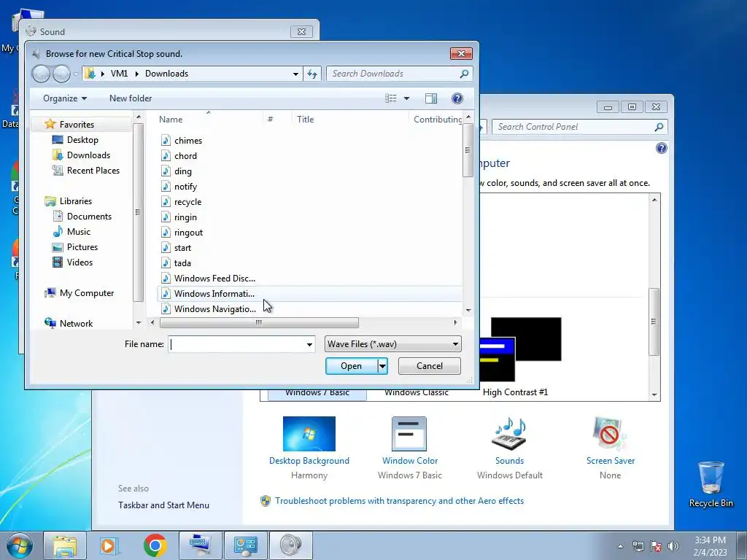Select the tada sound file
This screenshot has height=560, width=747.
(x=182, y=262)
